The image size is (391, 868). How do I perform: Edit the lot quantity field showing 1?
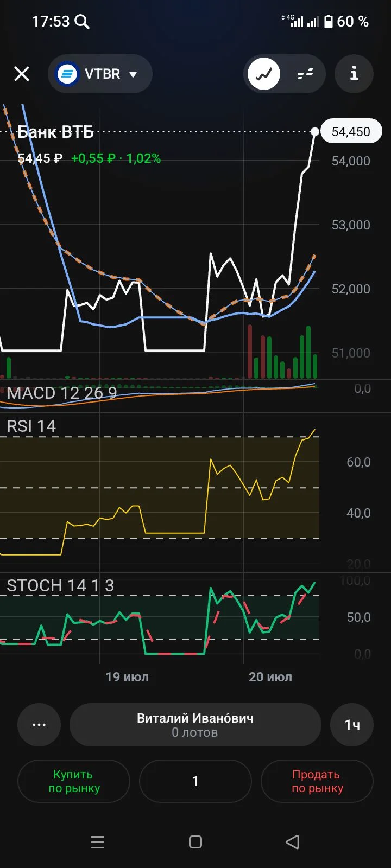point(195,781)
